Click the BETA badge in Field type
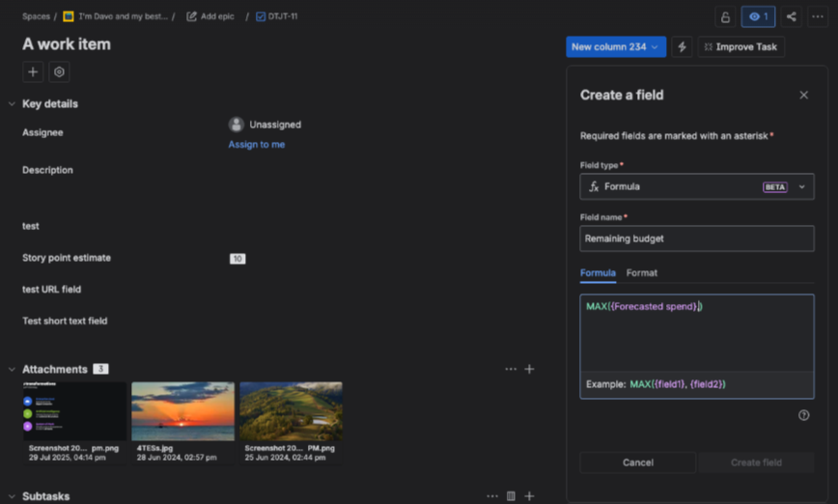 (x=775, y=187)
